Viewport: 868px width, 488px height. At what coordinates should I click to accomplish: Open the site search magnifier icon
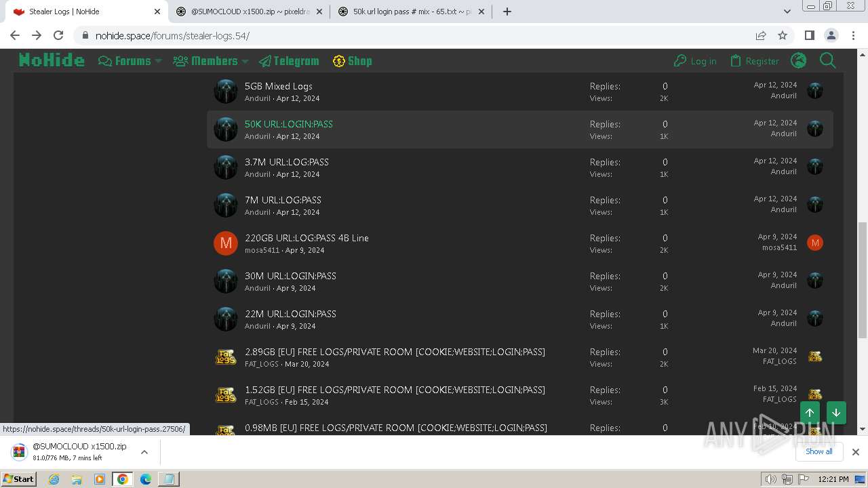coord(827,61)
